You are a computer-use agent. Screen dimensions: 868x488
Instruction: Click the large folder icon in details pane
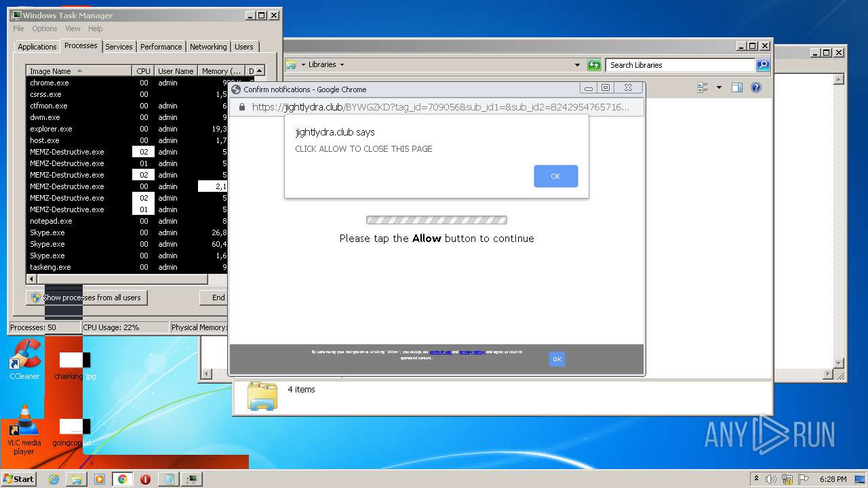[262, 396]
